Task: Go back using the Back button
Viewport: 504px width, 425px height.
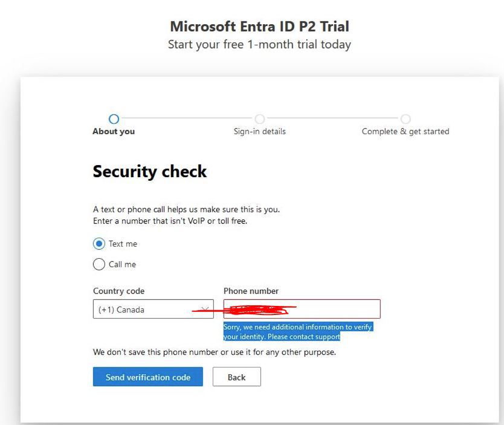Action: click(x=236, y=377)
